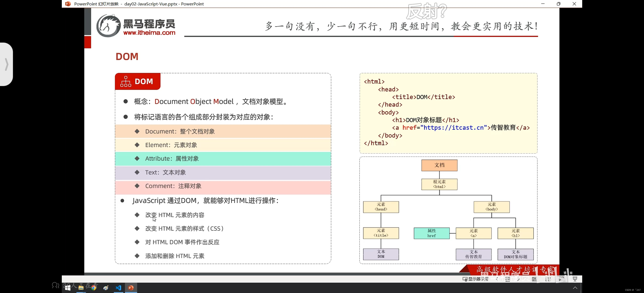Launch Google Chrome from taskbar
644x293 pixels.
click(x=94, y=288)
